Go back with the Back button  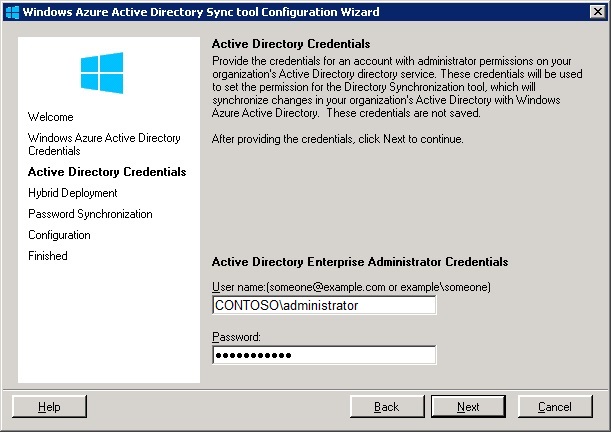(387, 406)
